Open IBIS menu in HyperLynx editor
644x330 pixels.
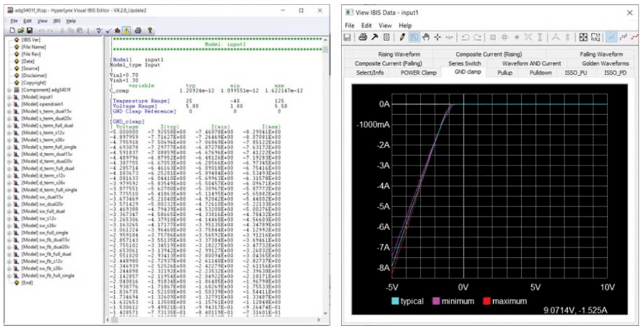point(57,21)
